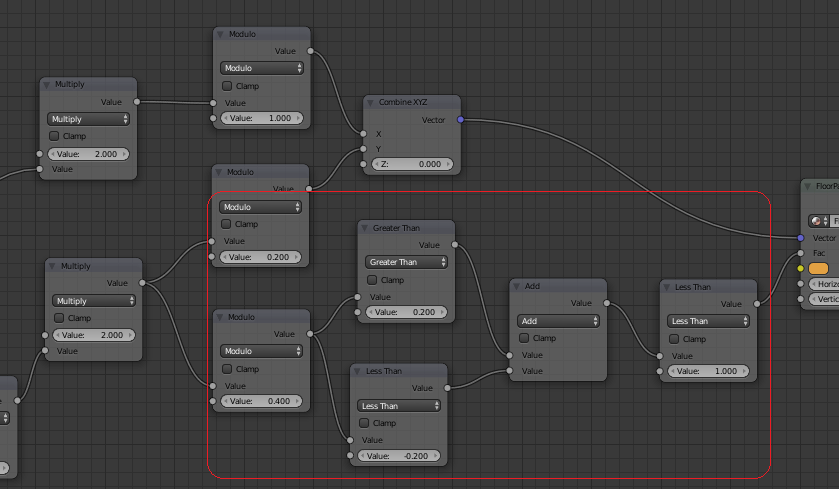Click Value output socket of upper Multiply node
This screenshot has height=489, width=839.
(137, 102)
